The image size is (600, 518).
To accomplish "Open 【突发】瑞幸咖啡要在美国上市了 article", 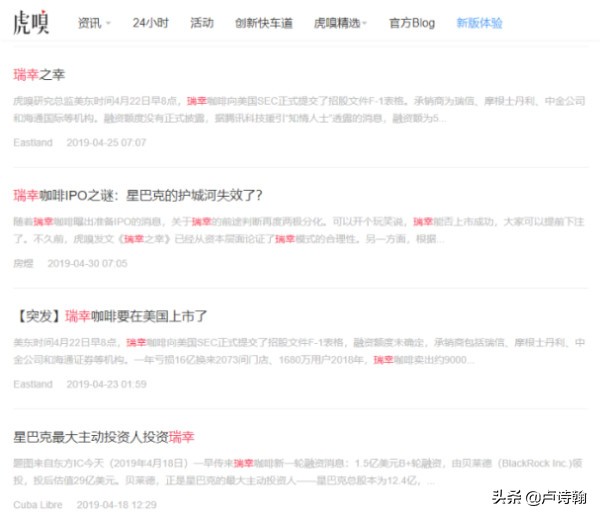I will (110, 316).
